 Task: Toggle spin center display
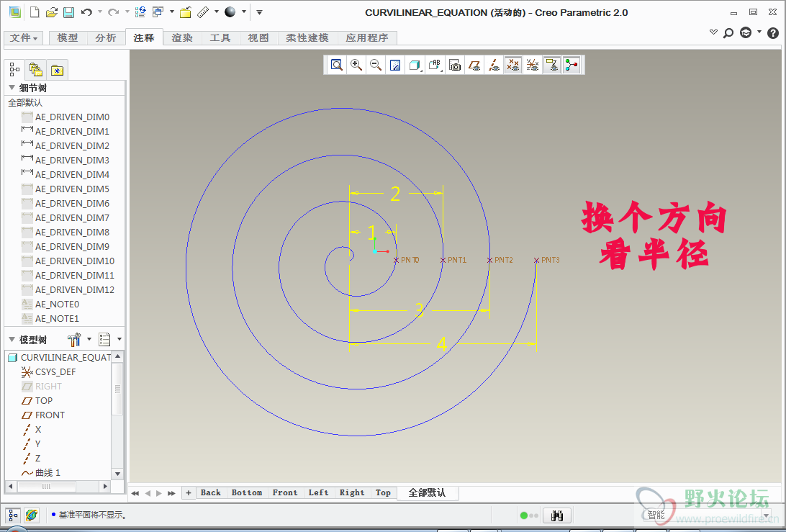572,65
